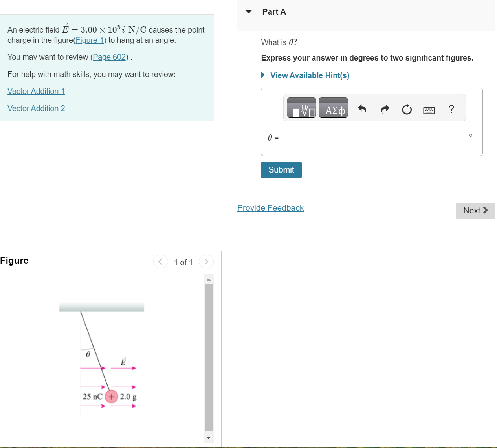Redo the equation entry

click(385, 109)
